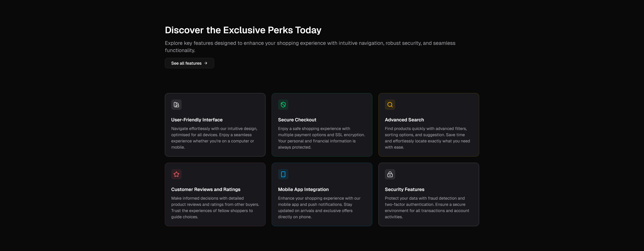Click the Security Features heading
The width and height of the screenshot is (644, 251).
pyautogui.click(x=404, y=189)
